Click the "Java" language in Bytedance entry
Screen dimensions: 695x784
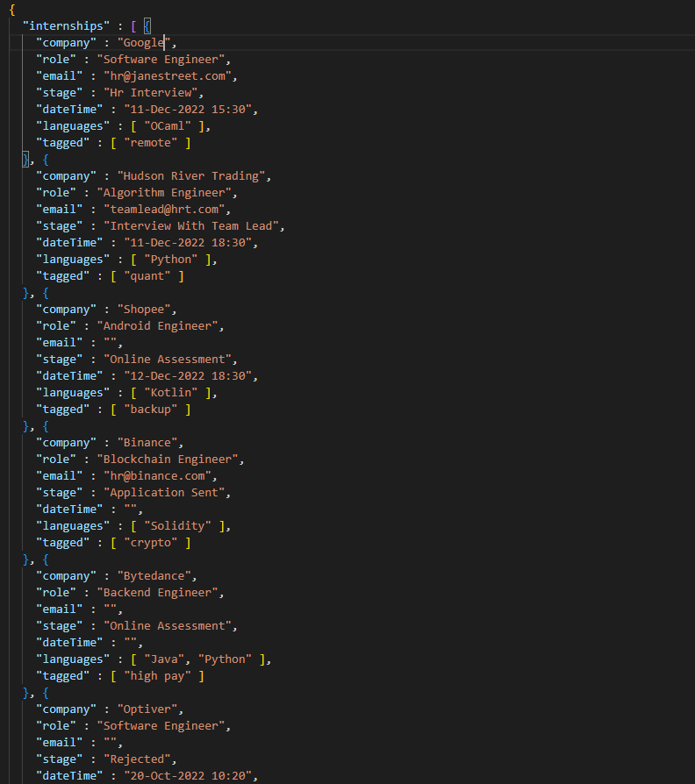tap(164, 659)
